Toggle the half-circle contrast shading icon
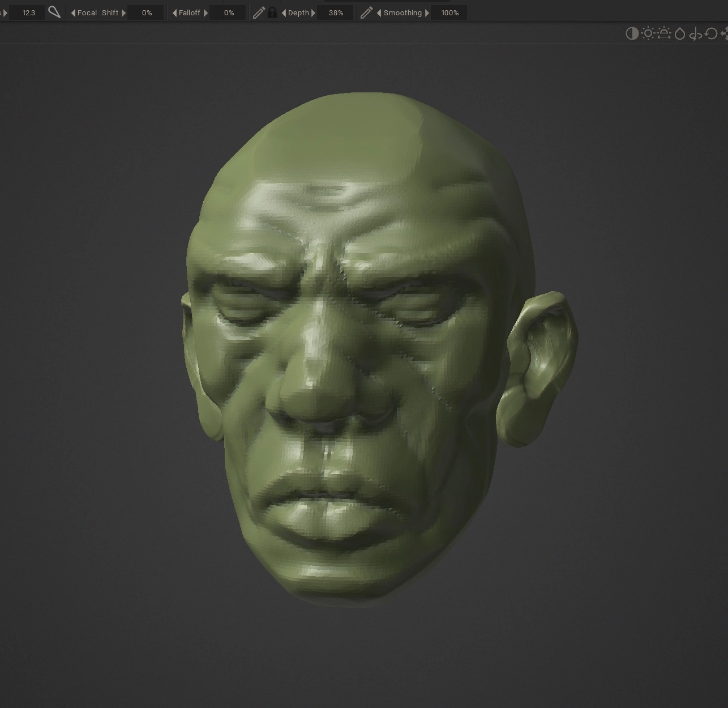 point(632,34)
